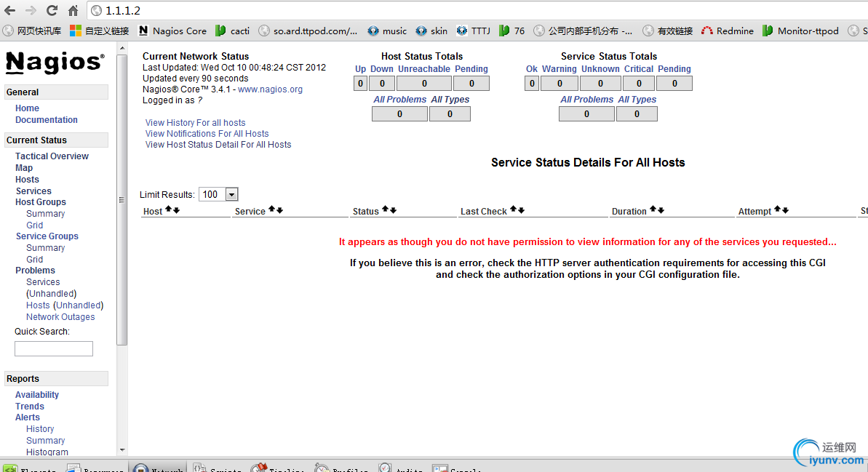Click View Notifications For All Hosts

click(207, 134)
